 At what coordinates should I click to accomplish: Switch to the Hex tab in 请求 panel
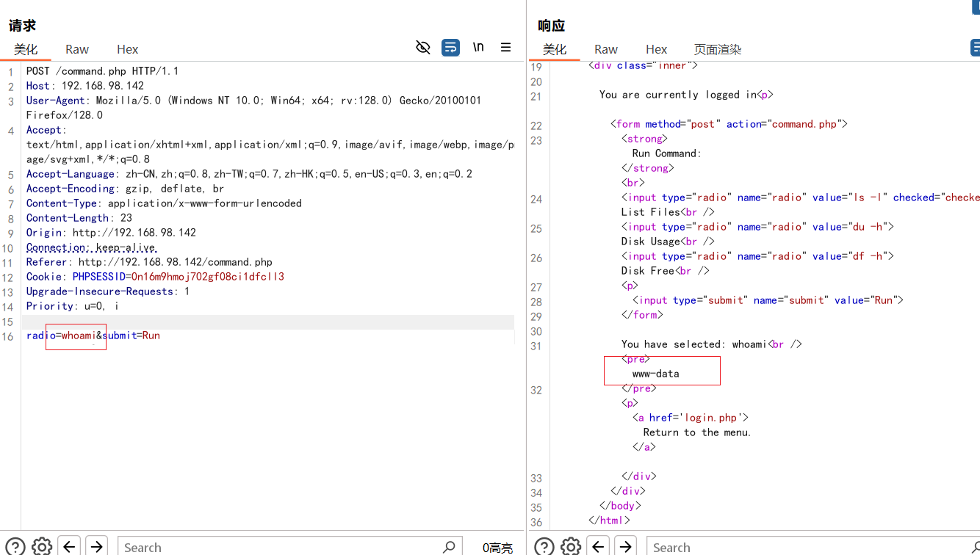[x=128, y=49]
